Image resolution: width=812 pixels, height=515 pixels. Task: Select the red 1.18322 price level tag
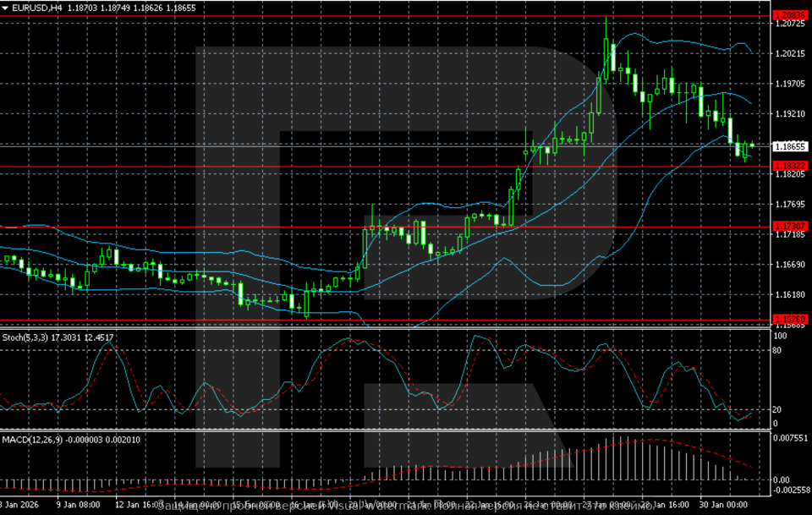pos(790,167)
